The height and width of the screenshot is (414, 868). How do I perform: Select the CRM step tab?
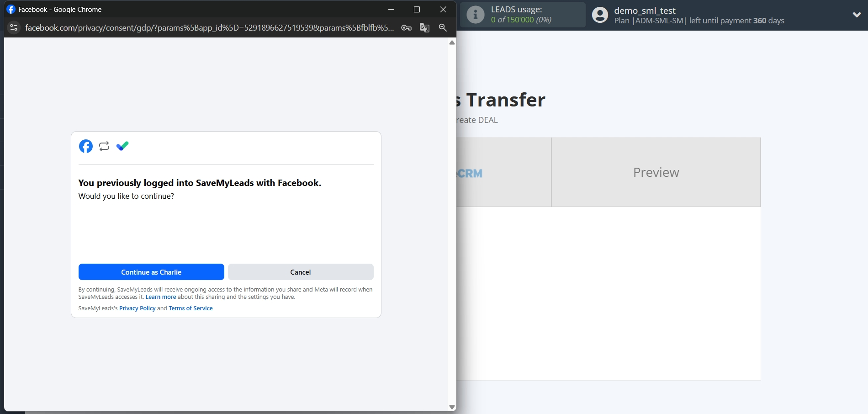tap(503, 173)
